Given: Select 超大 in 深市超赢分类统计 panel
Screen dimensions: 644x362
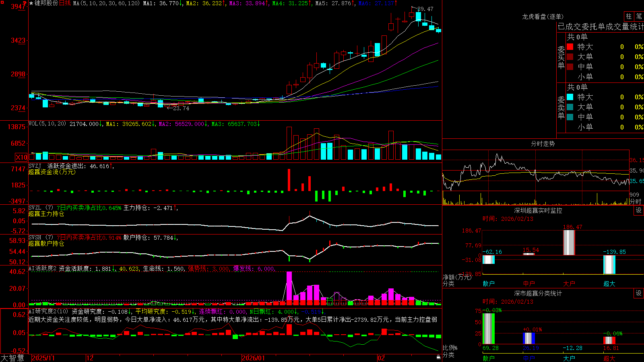Looking at the screenshot, I should (x=609, y=358).
